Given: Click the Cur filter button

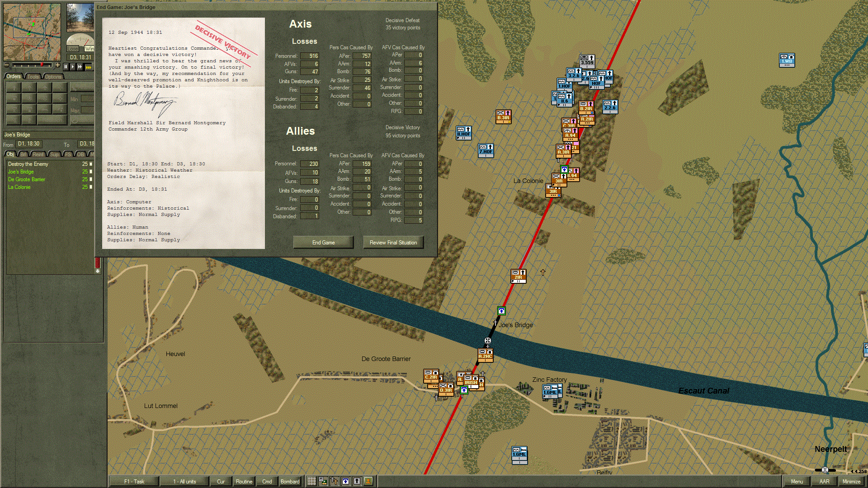Looking at the screenshot, I should [x=221, y=482].
